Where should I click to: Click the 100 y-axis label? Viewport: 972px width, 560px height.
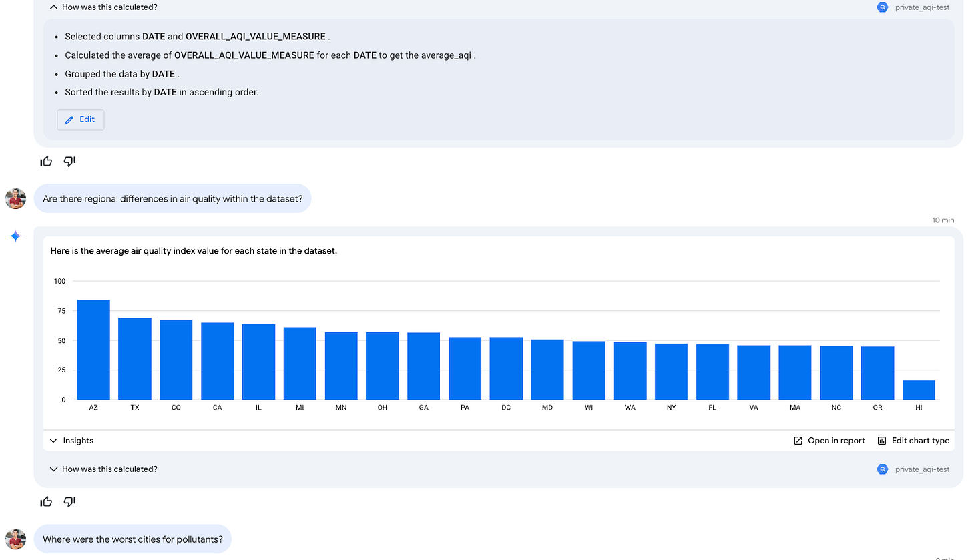click(60, 281)
